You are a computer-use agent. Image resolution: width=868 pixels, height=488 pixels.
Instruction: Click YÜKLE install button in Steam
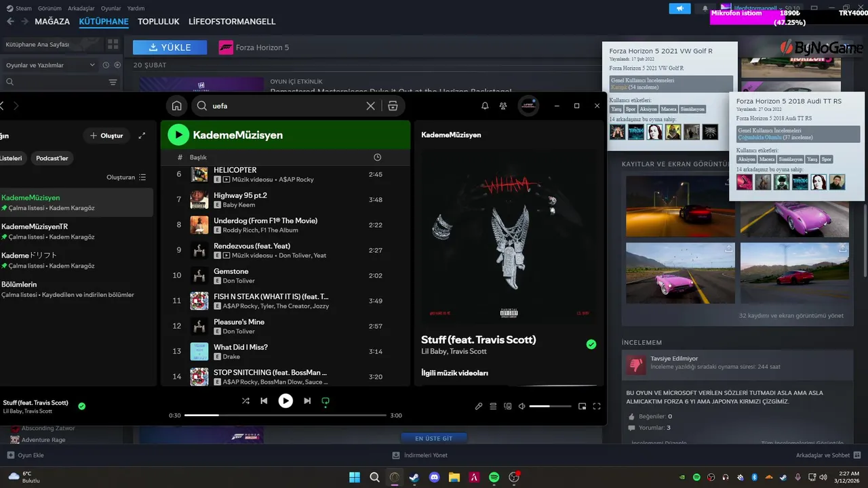[x=170, y=47]
